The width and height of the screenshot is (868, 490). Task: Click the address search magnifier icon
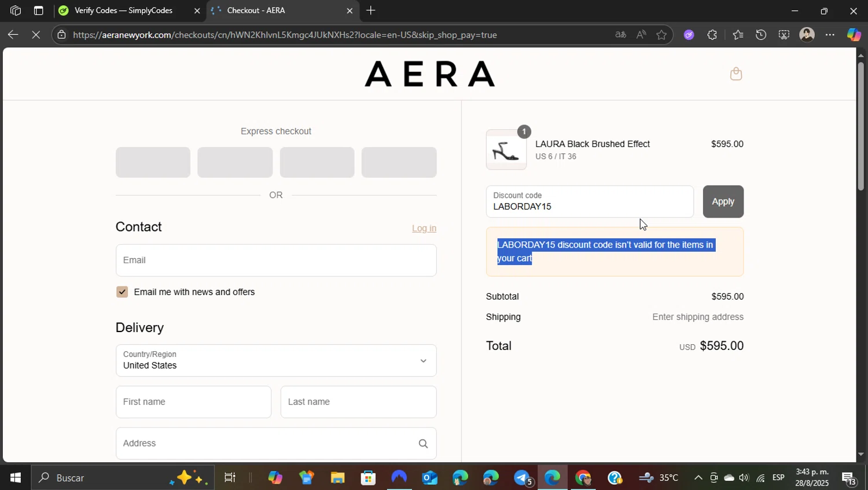click(423, 444)
